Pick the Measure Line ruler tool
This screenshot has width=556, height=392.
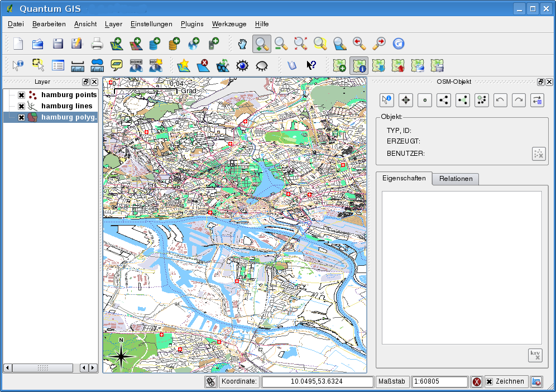(77, 65)
